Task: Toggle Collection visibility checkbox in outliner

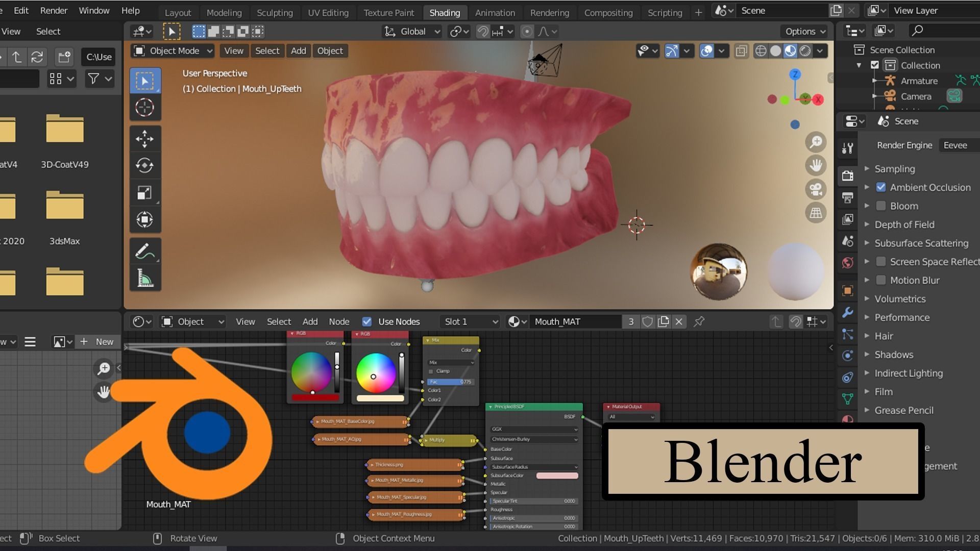Action: coord(875,65)
